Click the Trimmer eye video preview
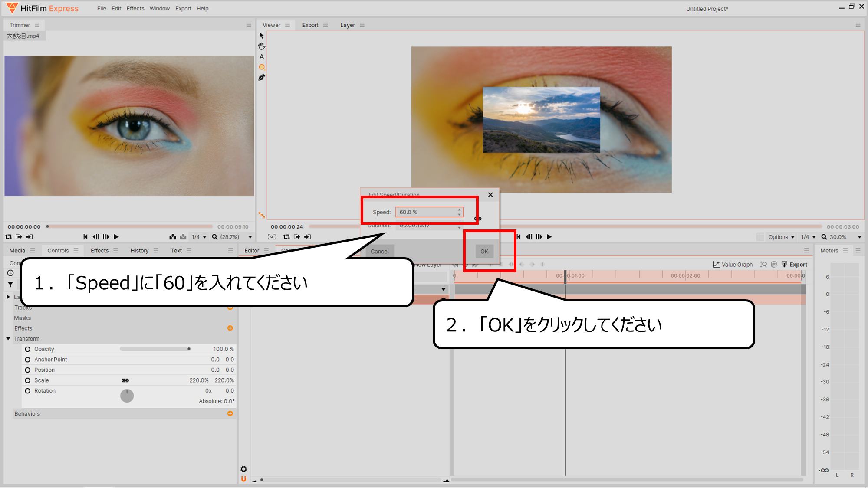This screenshot has width=868, height=488. tap(129, 126)
